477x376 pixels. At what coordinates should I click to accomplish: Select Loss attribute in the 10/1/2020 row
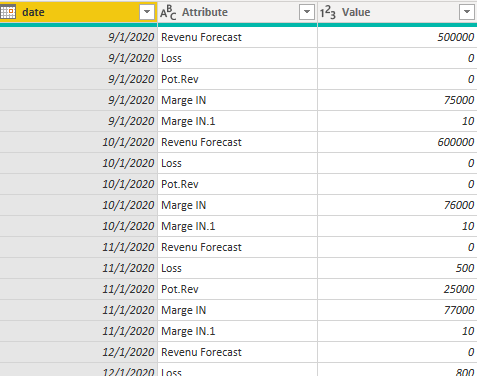tap(171, 163)
